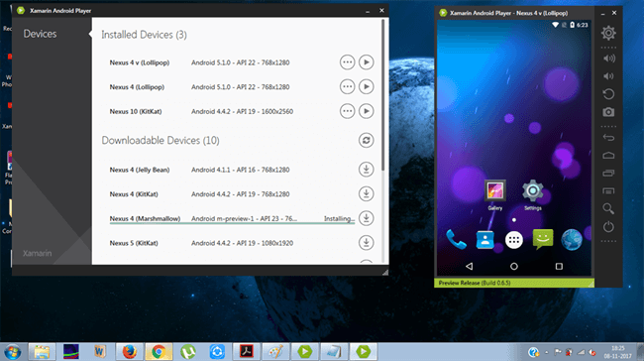Click the emulator sidebar Recent apps button

pyautogui.click(x=608, y=174)
